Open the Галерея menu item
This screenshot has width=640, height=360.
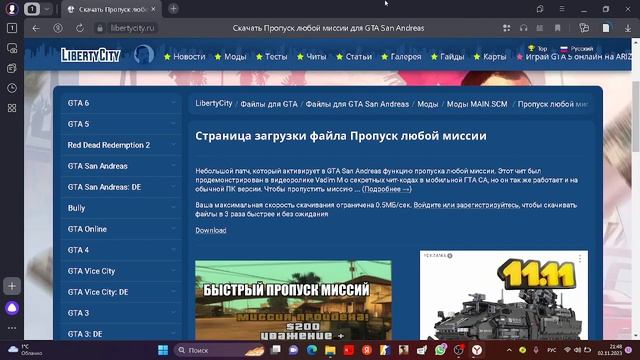pos(401,57)
